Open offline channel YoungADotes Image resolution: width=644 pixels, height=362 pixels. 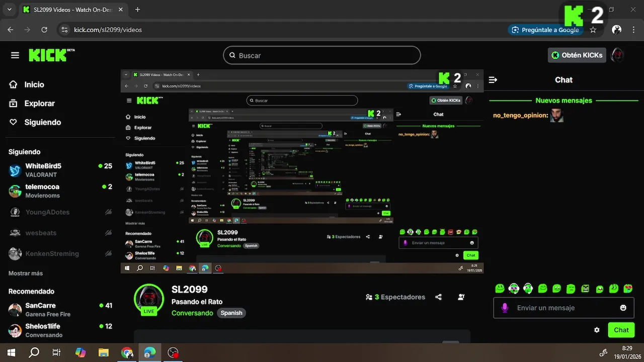tap(60, 212)
